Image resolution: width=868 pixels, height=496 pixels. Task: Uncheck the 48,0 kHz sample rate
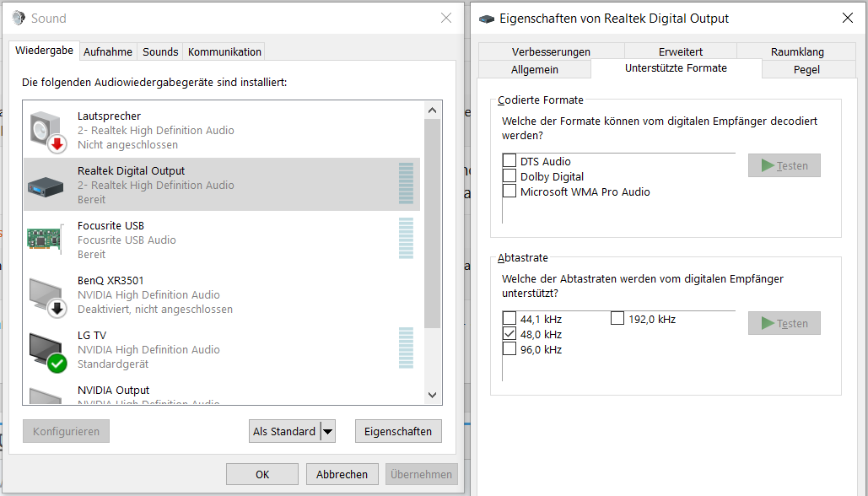point(509,333)
